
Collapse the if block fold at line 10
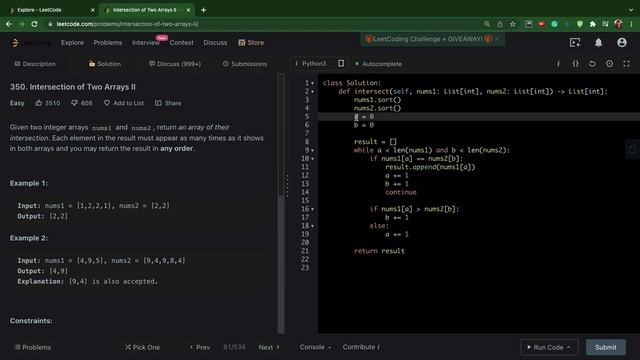(313, 159)
